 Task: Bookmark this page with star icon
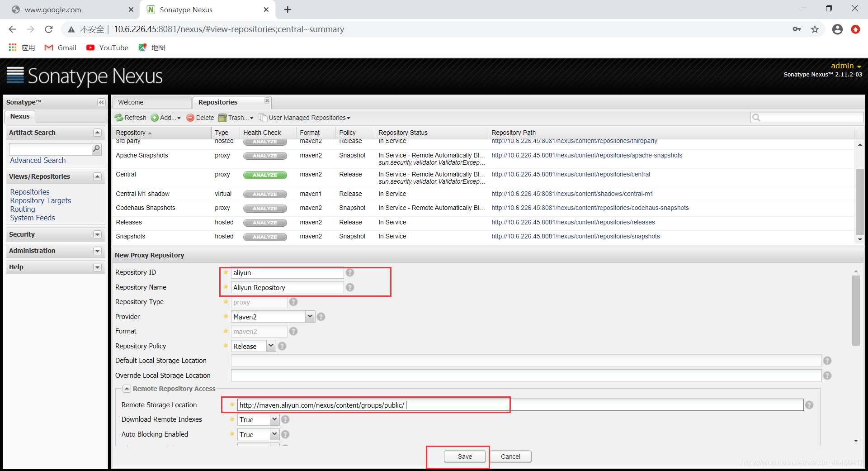[x=815, y=29]
